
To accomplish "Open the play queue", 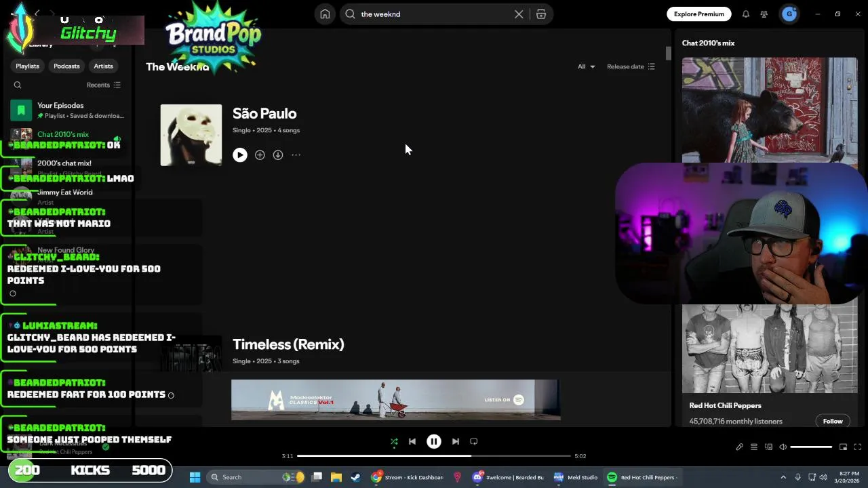I will tap(754, 447).
